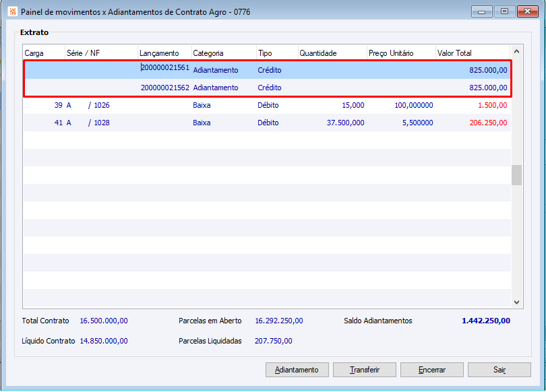
Task: Click the Encerrar button
Action: [432, 370]
